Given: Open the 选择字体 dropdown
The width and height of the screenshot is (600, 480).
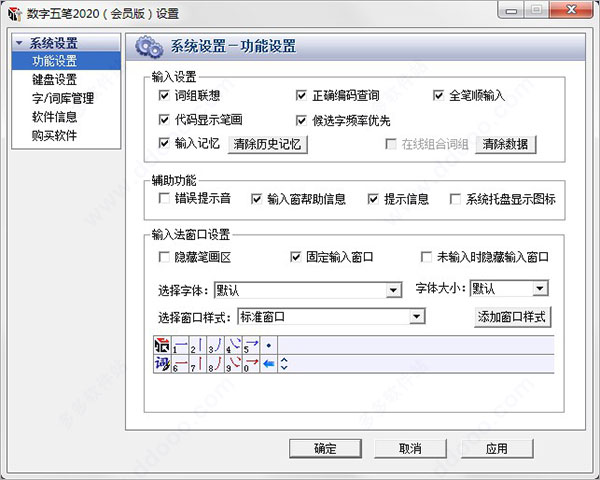Looking at the screenshot, I should [x=393, y=290].
